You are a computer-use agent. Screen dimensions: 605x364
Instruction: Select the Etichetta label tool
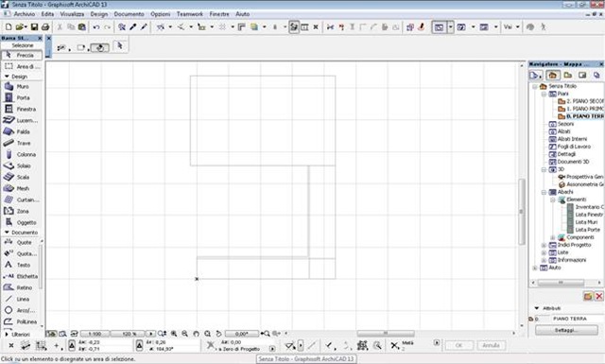pyautogui.click(x=20, y=276)
